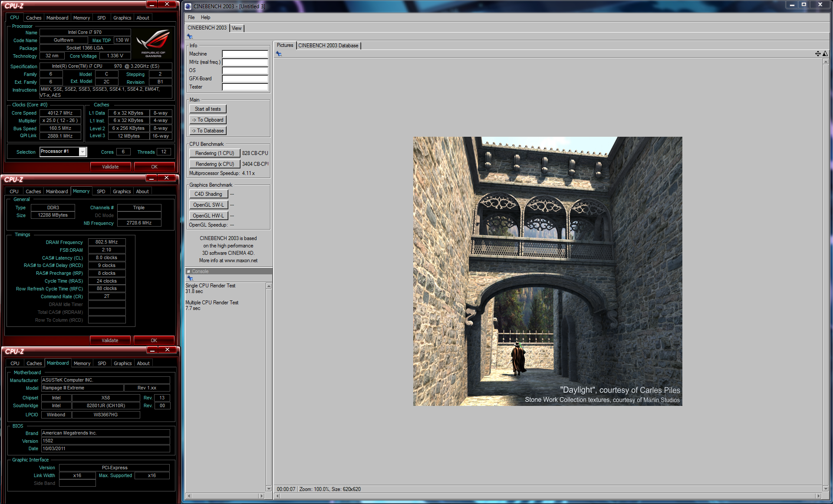Click the 828 CB-CPU score text
Viewport: 833px width, 504px height.
click(x=255, y=153)
